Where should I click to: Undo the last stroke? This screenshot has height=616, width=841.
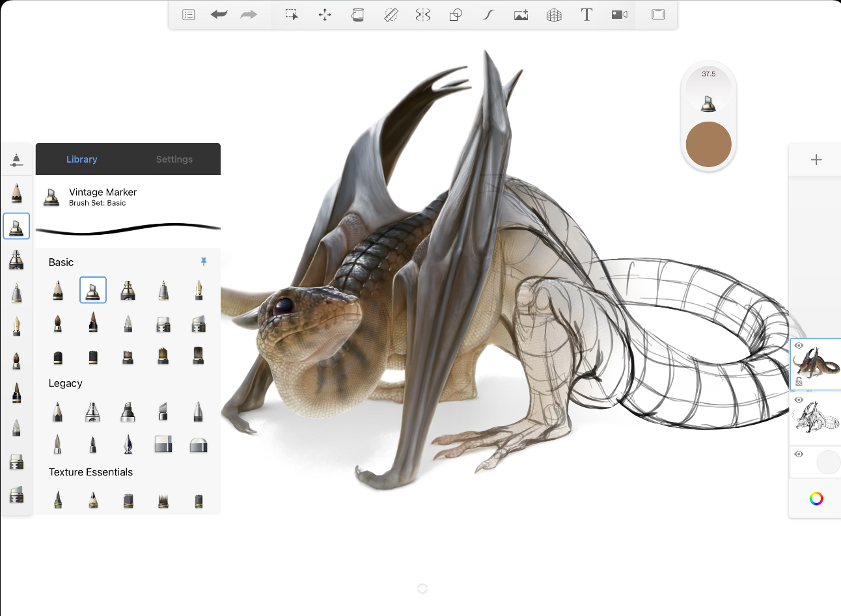point(219,14)
